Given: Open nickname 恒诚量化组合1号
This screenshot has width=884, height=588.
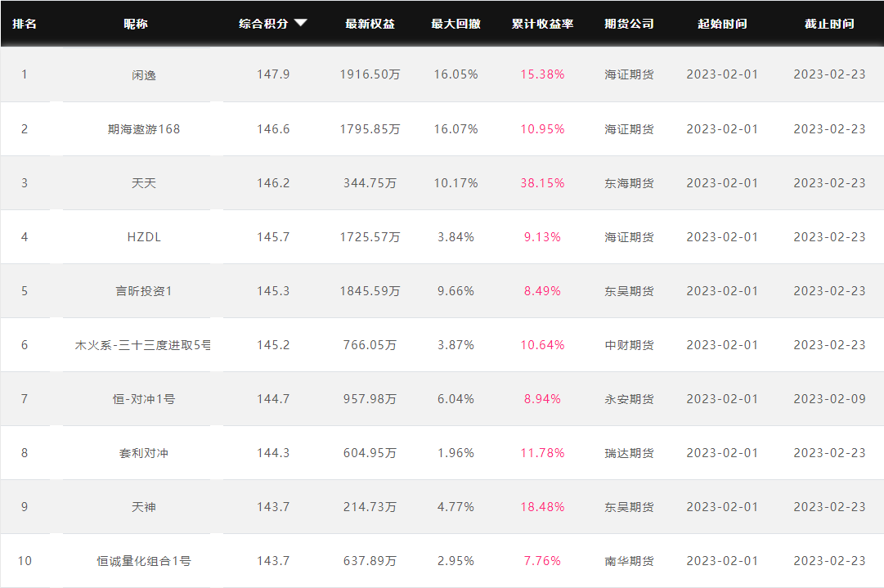Looking at the screenshot, I should (x=144, y=561).
